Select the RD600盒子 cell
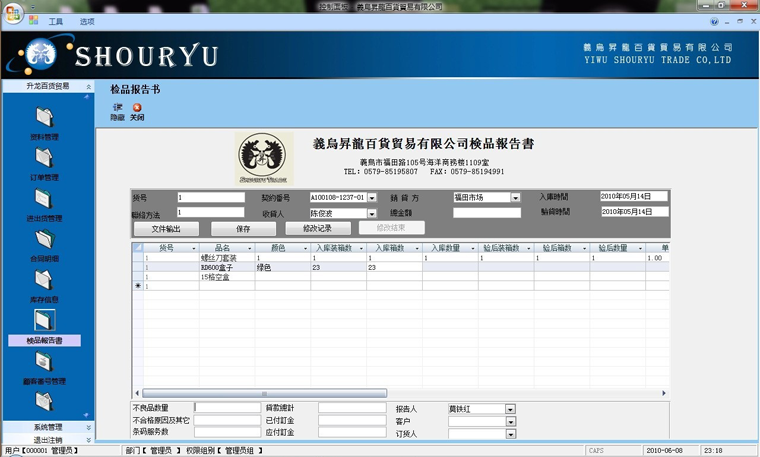Screen dimensions: 760x457 pyautogui.click(x=227, y=267)
